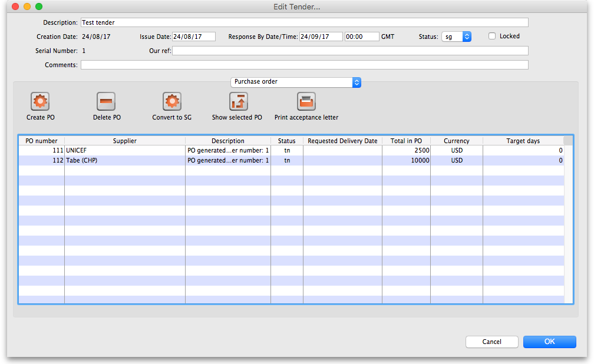
Task: Enable the Locked checkbox
Action: click(x=492, y=36)
